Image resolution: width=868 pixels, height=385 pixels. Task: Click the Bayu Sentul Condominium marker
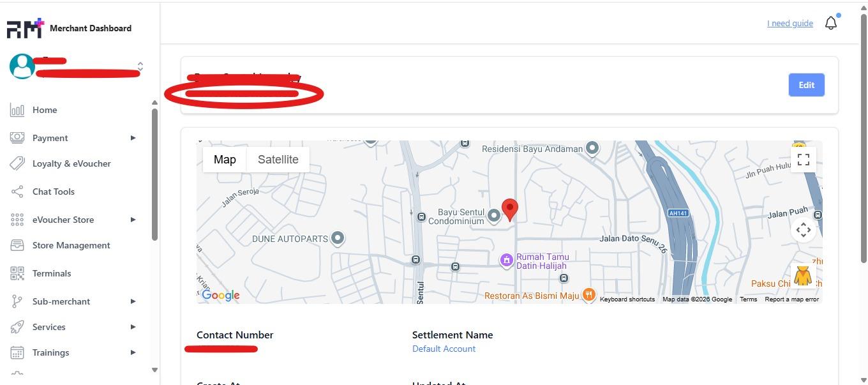pyautogui.click(x=494, y=216)
